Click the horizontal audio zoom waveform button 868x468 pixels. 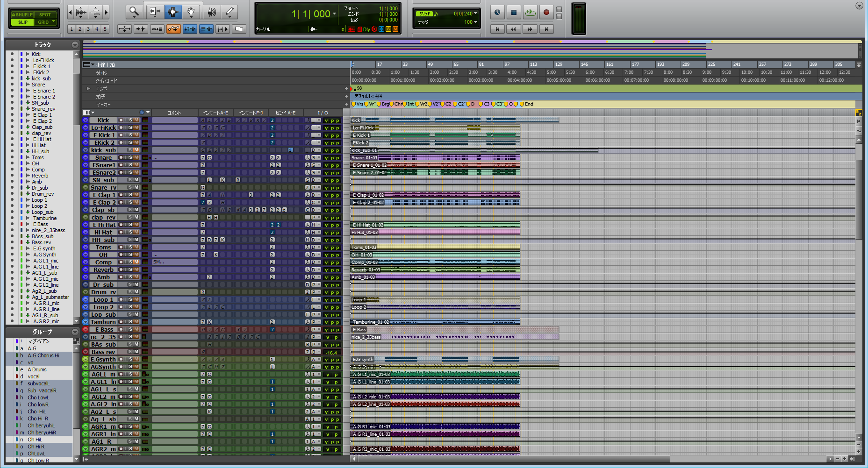tap(81, 12)
